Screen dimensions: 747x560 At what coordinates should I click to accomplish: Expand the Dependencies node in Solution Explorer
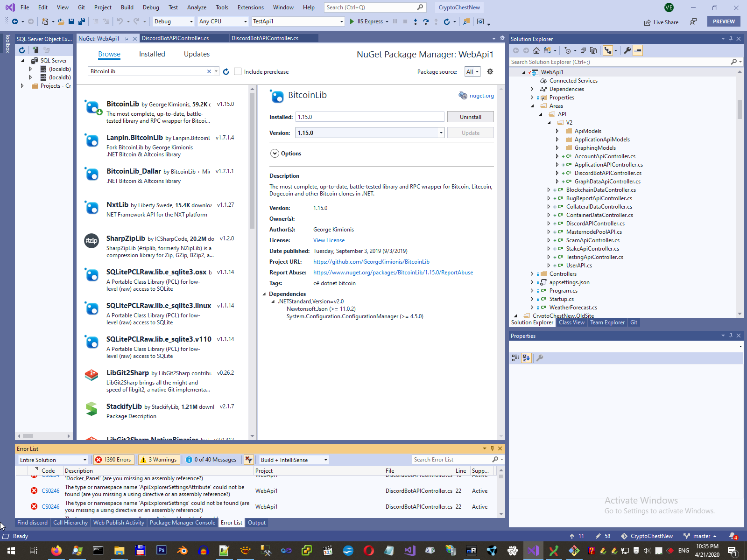tap(532, 89)
